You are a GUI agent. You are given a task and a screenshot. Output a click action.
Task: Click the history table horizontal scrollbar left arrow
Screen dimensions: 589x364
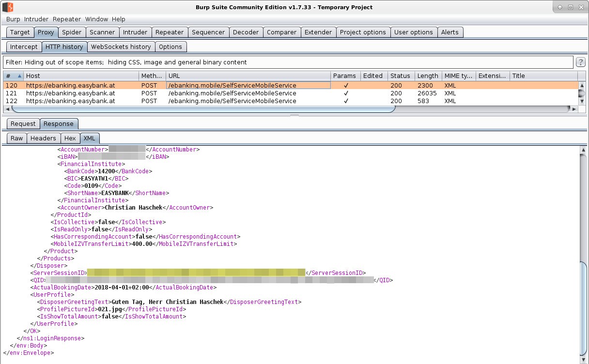pos(6,109)
